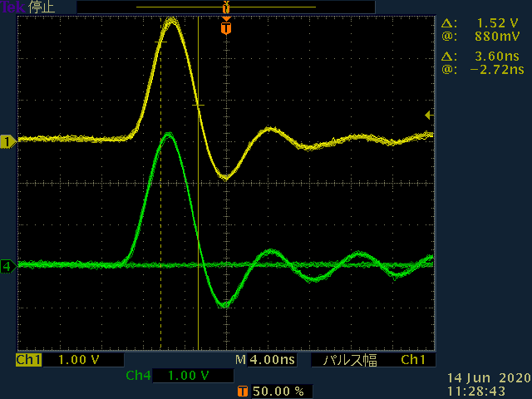
Task: Click the Ch1 vertical scale 1.00 V
Action: point(79,360)
